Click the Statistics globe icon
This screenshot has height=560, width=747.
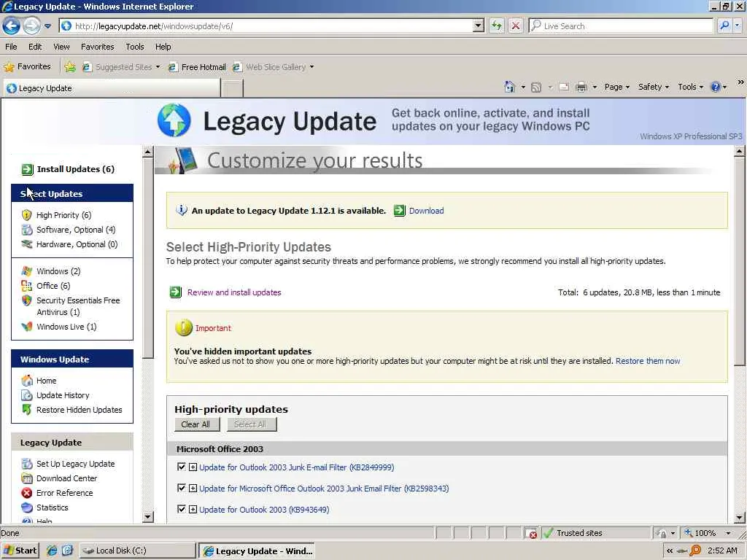click(x=27, y=507)
